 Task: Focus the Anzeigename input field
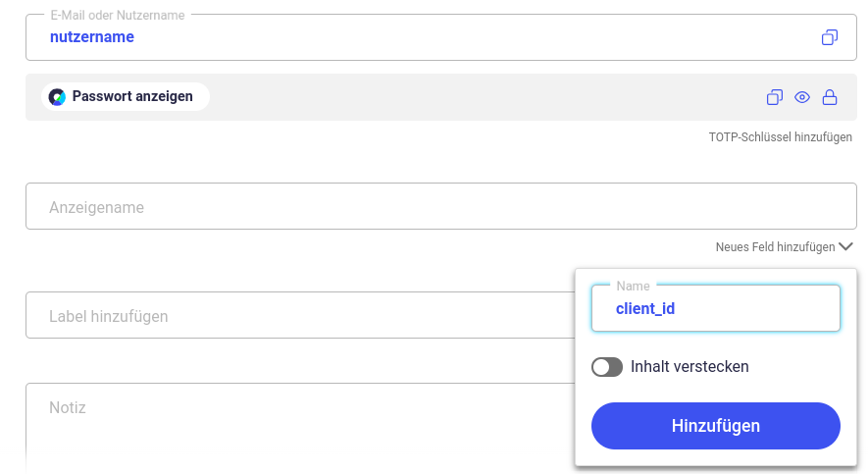click(x=440, y=206)
